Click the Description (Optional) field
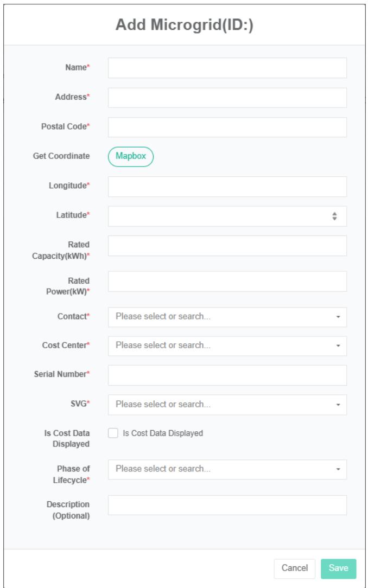 [227, 504]
